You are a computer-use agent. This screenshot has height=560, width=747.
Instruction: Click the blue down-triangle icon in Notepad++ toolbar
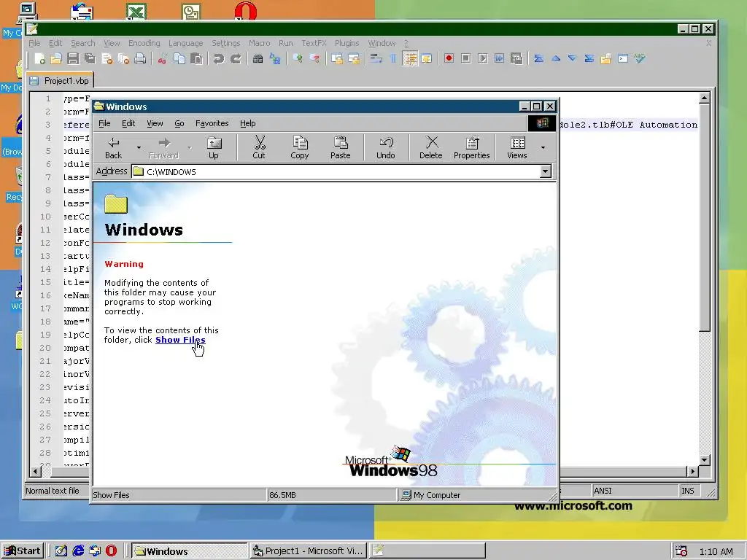[x=572, y=58]
